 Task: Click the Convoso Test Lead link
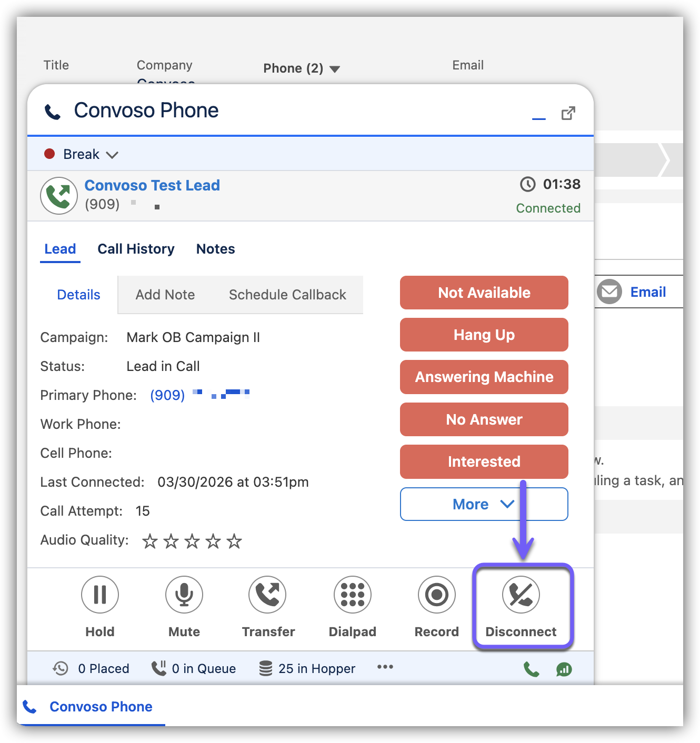point(152,185)
